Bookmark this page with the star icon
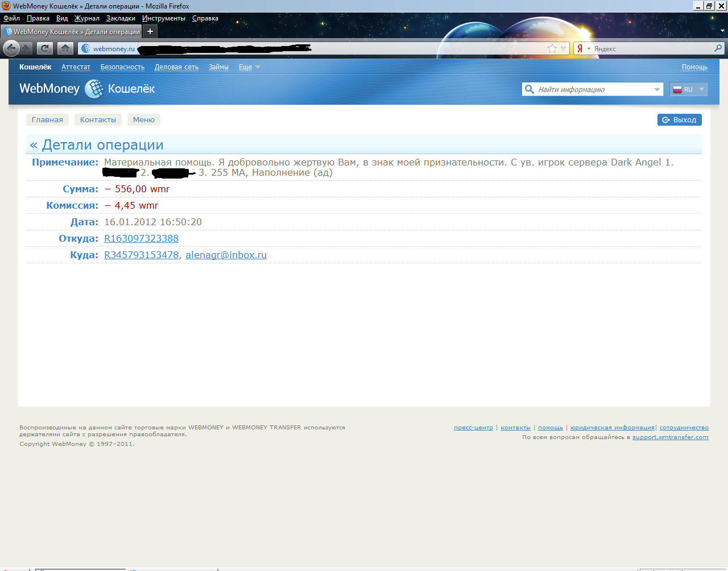728x571 pixels. pos(552,48)
